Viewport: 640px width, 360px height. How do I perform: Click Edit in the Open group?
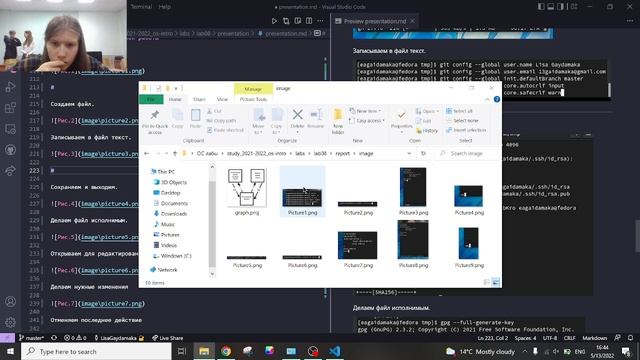423,121
